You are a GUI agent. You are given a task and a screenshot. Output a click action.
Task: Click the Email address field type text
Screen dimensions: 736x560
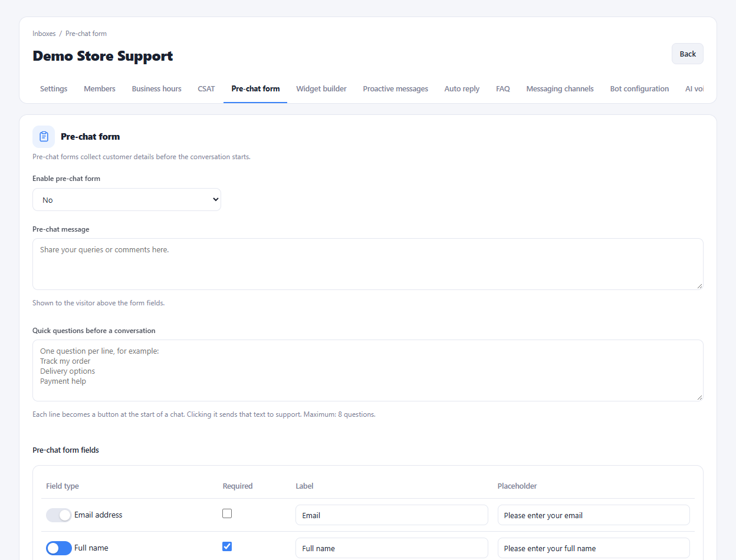tap(98, 515)
